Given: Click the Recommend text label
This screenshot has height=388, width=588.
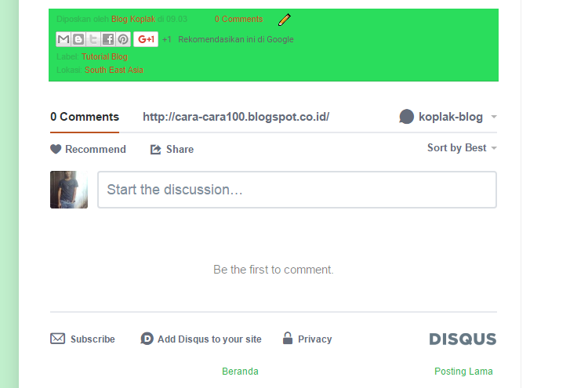Looking at the screenshot, I should [x=96, y=149].
